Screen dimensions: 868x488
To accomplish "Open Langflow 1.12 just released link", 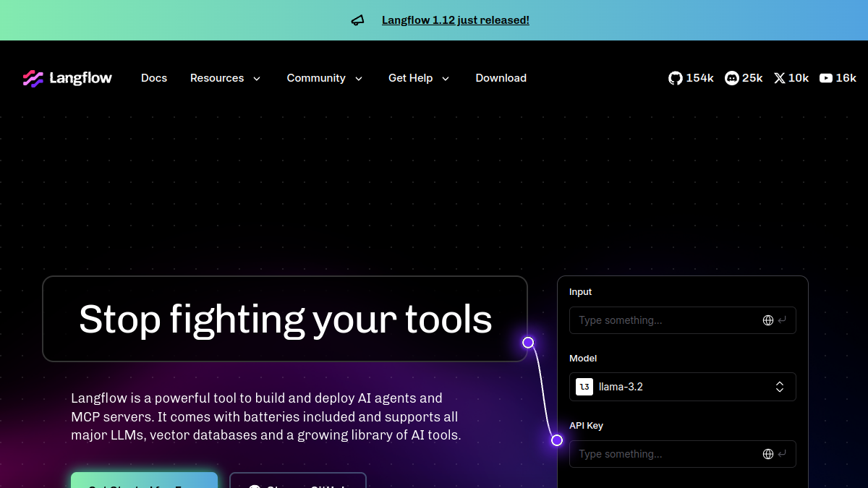I will tap(456, 20).
